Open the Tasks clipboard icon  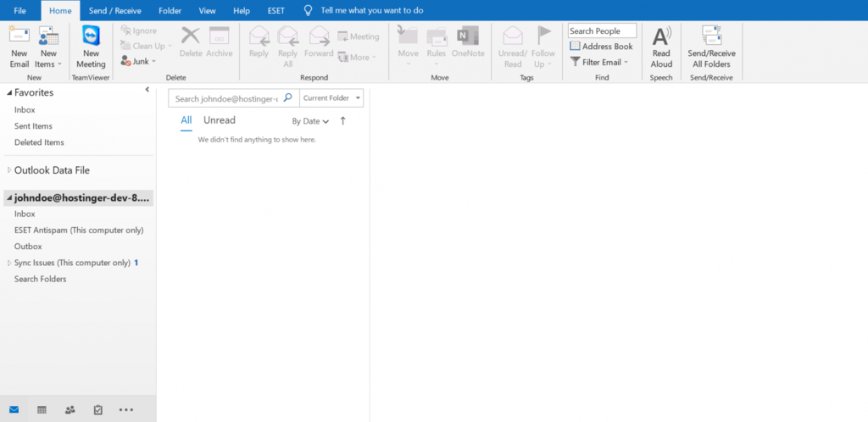pos(98,410)
